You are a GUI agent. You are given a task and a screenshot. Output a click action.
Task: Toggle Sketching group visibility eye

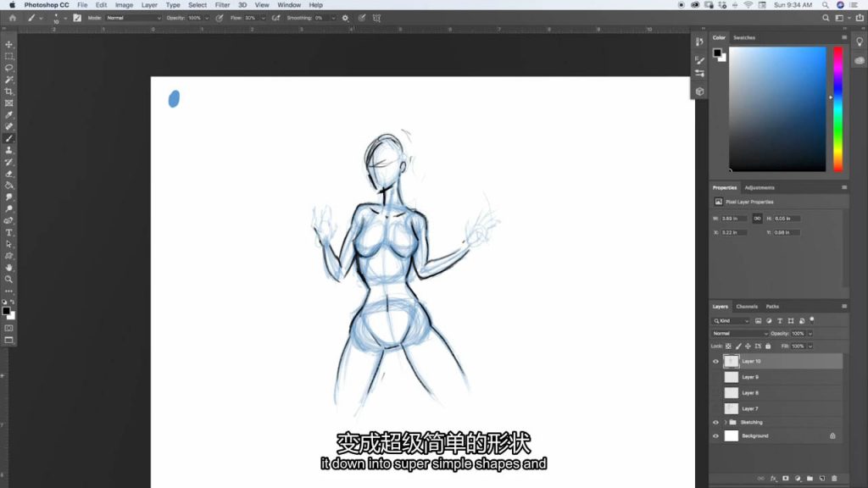click(x=715, y=422)
